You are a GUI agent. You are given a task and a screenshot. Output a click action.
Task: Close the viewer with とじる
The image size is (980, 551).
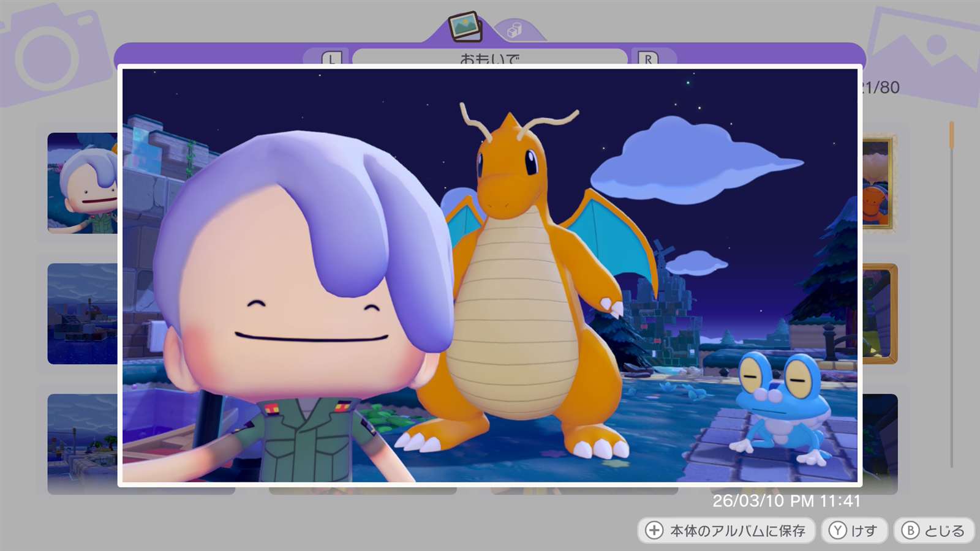934,530
